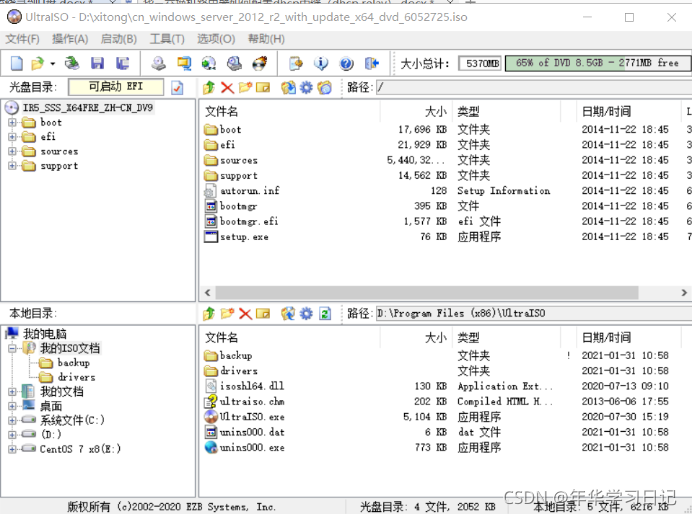692x515 pixels.
Task: Select UltraISO.exe in the local file list
Action: pos(252,417)
